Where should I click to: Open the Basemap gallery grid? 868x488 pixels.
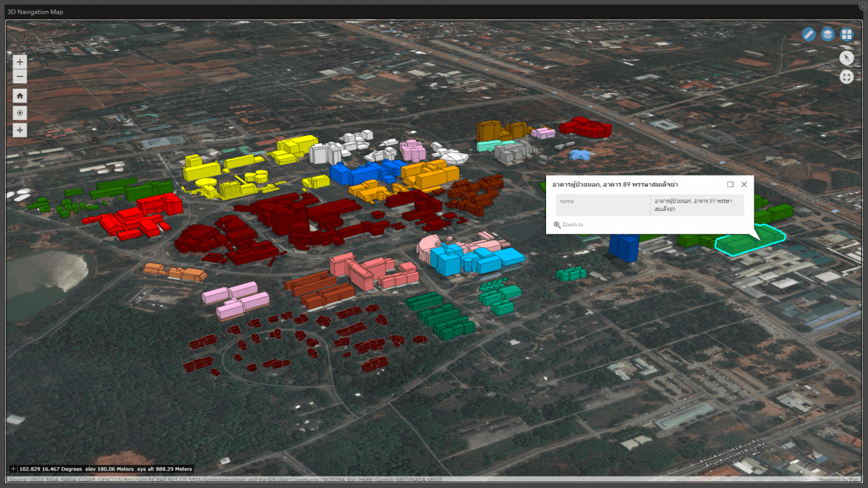coord(846,35)
